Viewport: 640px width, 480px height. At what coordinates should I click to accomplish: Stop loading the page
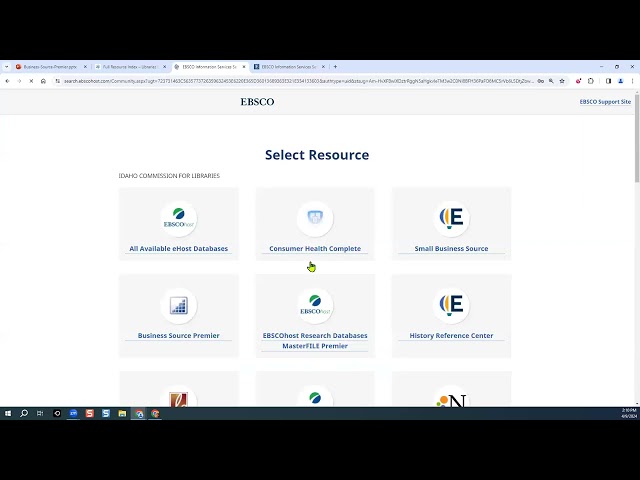(x=31, y=81)
